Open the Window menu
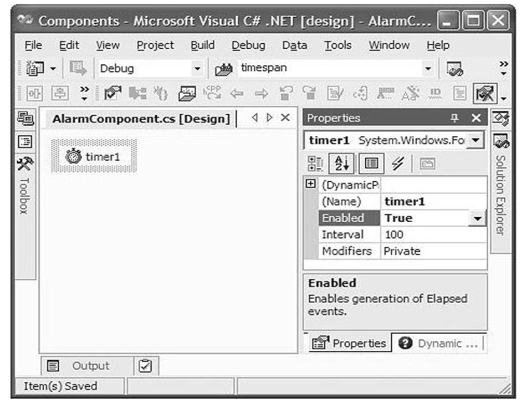Screen dimensions: 532x399 [x=389, y=45]
